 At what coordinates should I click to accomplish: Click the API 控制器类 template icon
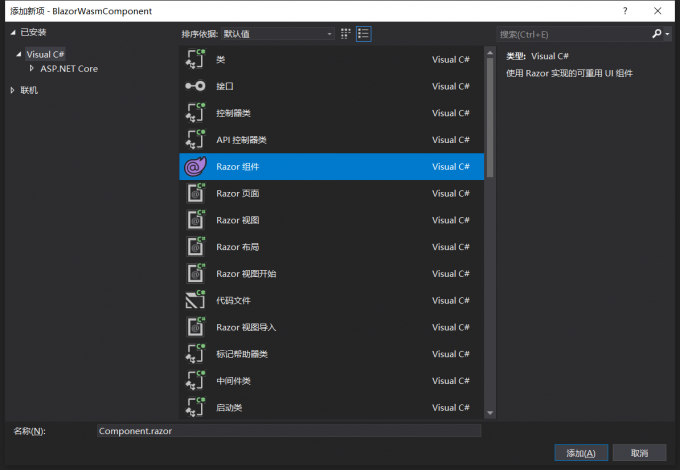(195, 140)
